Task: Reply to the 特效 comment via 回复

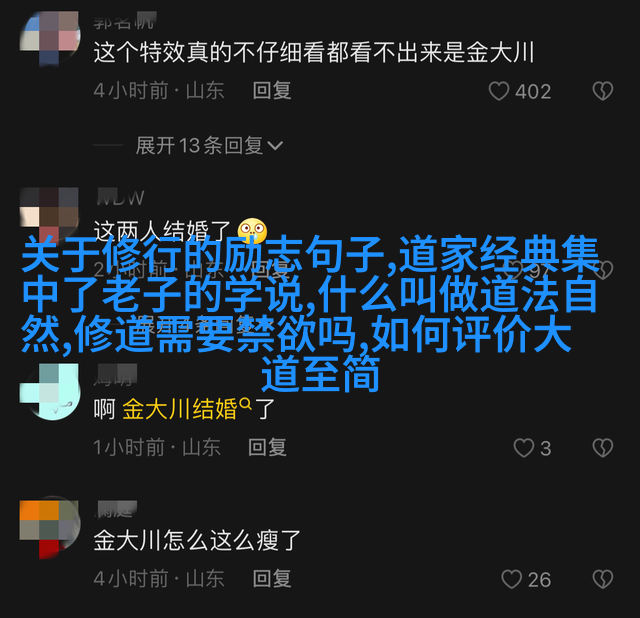Action: 272,91
